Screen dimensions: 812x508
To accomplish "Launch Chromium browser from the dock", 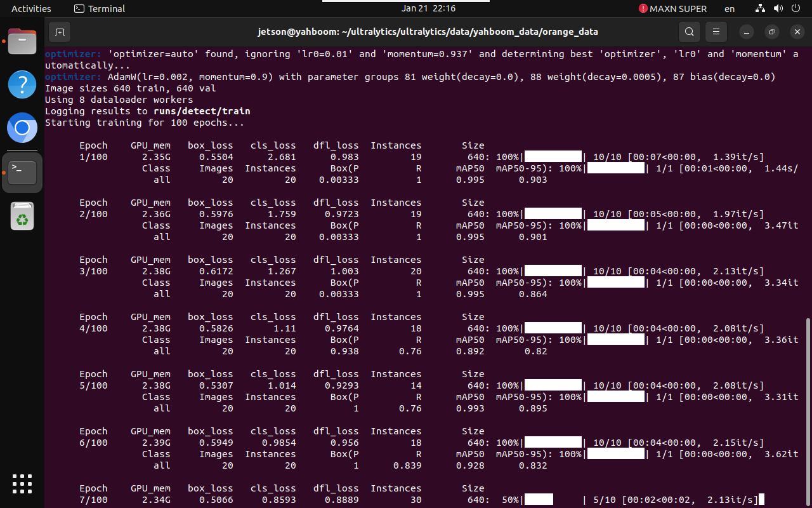I will pyautogui.click(x=22, y=129).
